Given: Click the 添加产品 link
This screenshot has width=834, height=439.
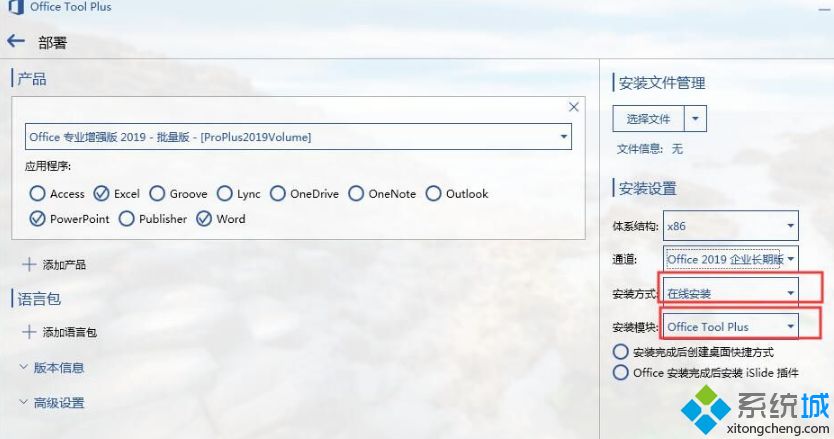Looking at the screenshot, I should pyautogui.click(x=64, y=264).
